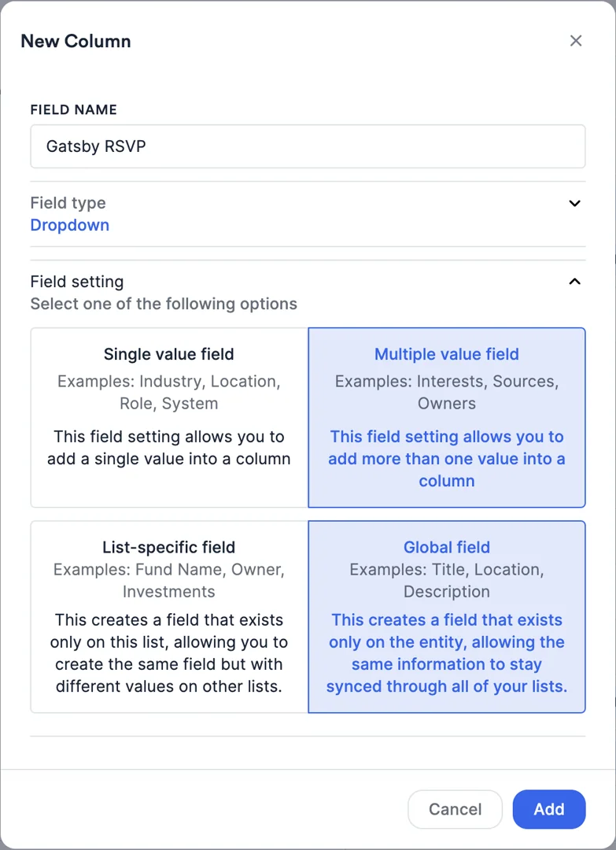Click the Dropdown field type link

69,225
